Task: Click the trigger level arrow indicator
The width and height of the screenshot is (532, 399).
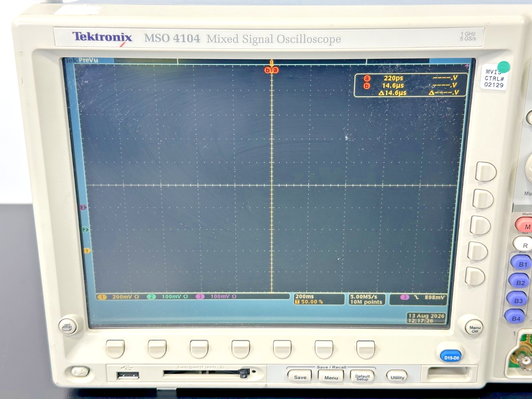Action: pos(467,66)
